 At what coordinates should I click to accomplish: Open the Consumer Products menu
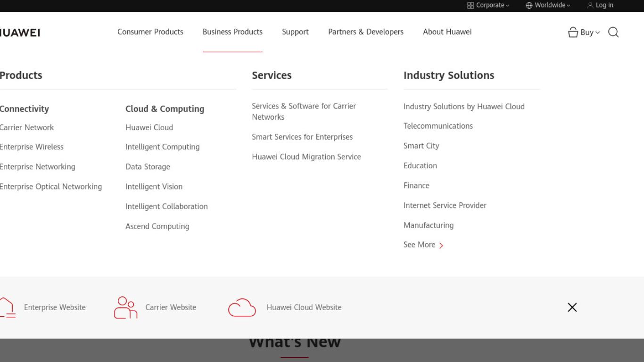[150, 32]
